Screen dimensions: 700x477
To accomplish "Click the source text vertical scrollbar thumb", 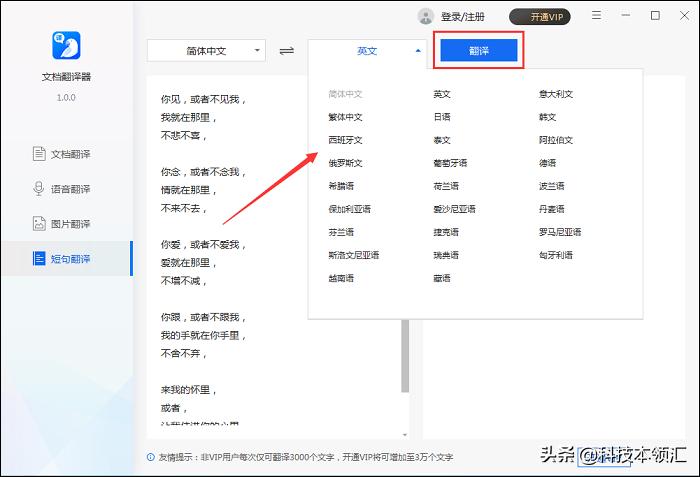I will [405, 356].
